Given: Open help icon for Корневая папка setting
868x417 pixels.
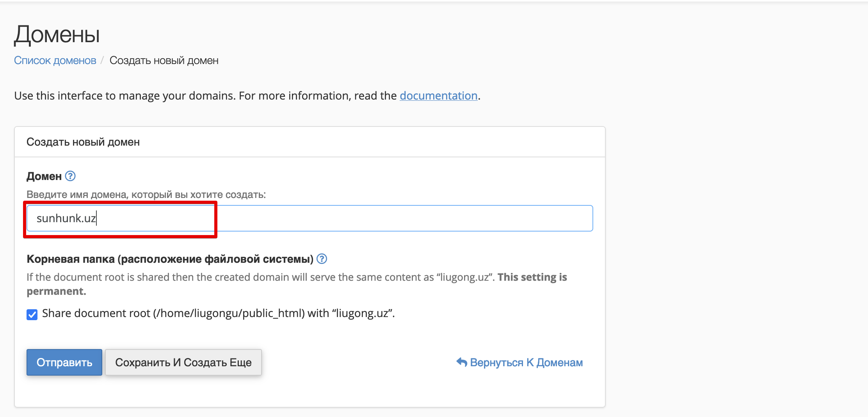Looking at the screenshot, I should [x=322, y=259].
